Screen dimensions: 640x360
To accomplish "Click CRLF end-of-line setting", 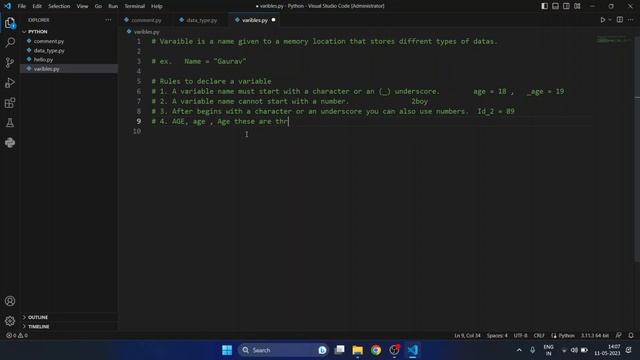I will pyautogui.click(x=539, y=336).
